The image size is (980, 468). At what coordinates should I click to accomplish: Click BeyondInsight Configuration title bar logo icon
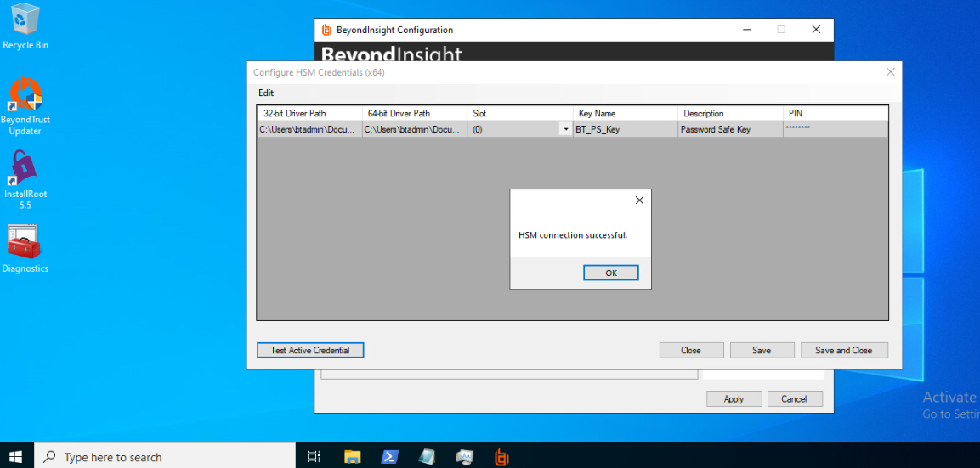[326, 30]
